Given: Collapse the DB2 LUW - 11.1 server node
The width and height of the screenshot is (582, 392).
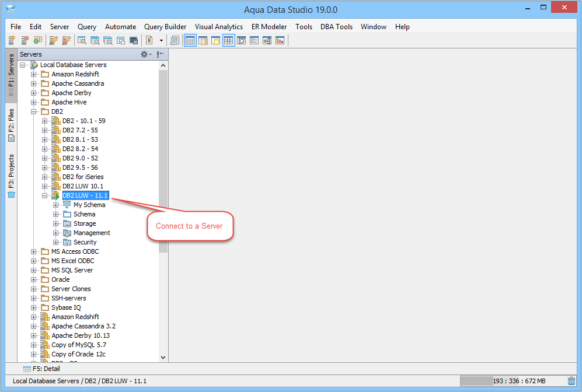Looking at the screenshot, I should (x=44, y=195).
